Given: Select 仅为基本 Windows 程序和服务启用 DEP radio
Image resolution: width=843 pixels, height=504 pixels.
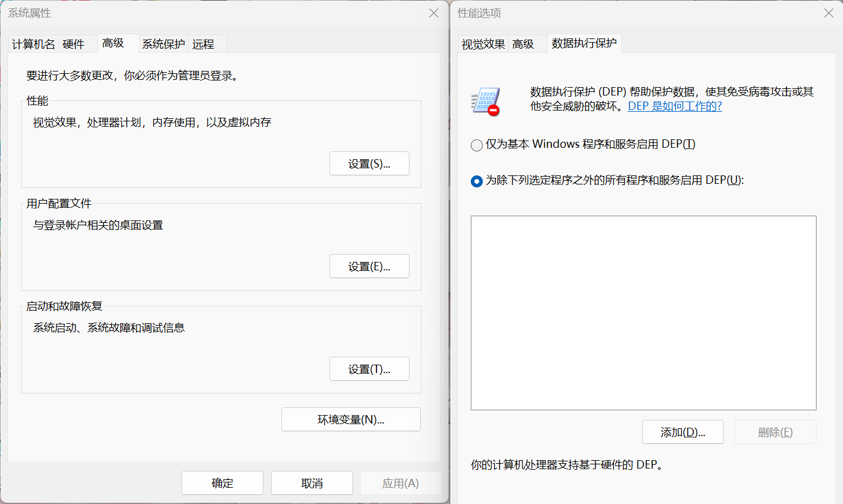Looking at the screenshot, I should tap(583, 145).
